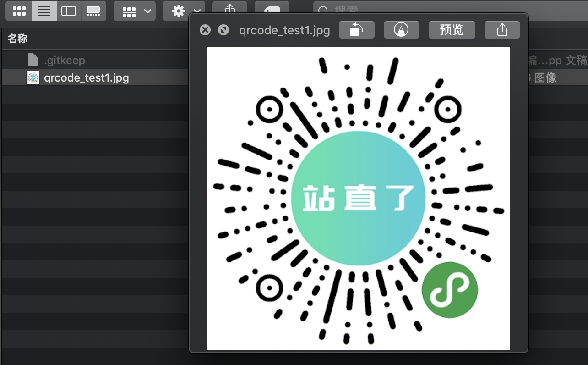
Task: Select the .gitkeep file row
Action: coord(95,60)
